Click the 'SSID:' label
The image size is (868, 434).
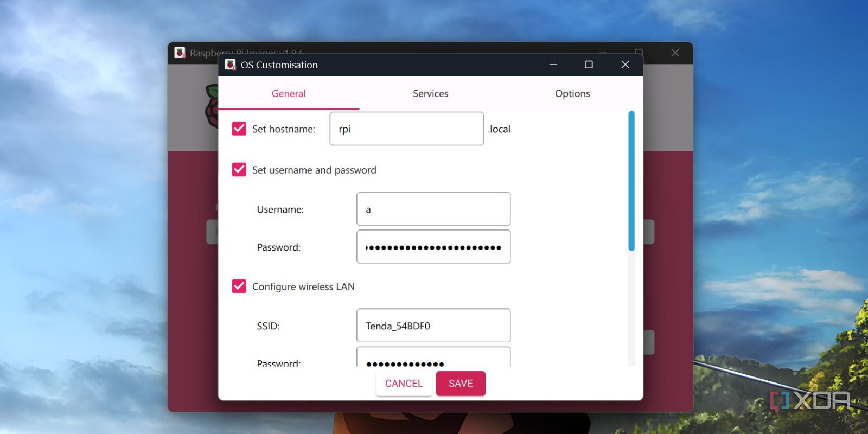click(x=268, y=326)
